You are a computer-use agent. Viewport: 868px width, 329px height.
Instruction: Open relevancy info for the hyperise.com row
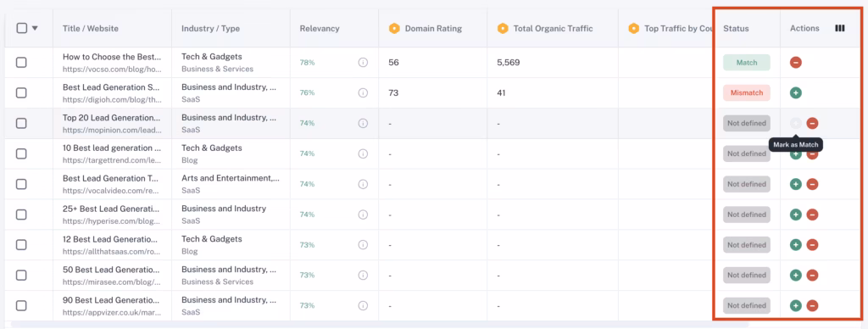coord(363,215)
